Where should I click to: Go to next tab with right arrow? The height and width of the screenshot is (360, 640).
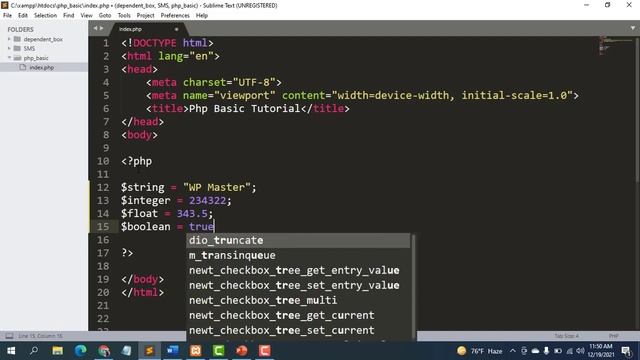click(101, 28)
